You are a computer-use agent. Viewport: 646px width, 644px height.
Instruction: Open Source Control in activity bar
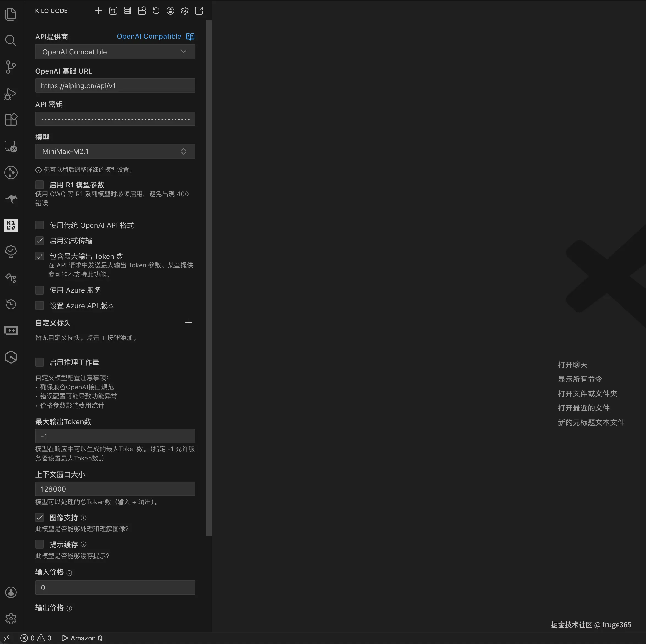point(11,67)
